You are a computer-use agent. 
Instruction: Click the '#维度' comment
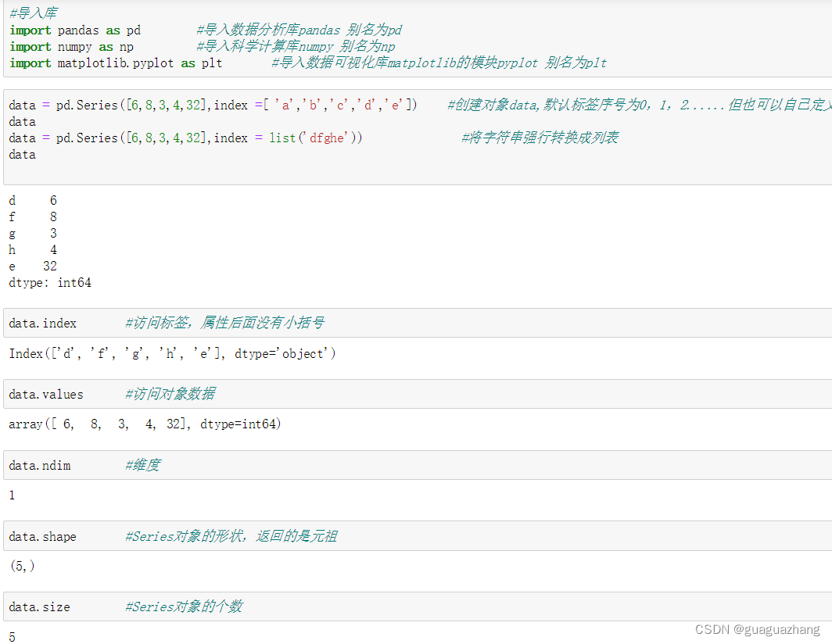tap(142, 465)
